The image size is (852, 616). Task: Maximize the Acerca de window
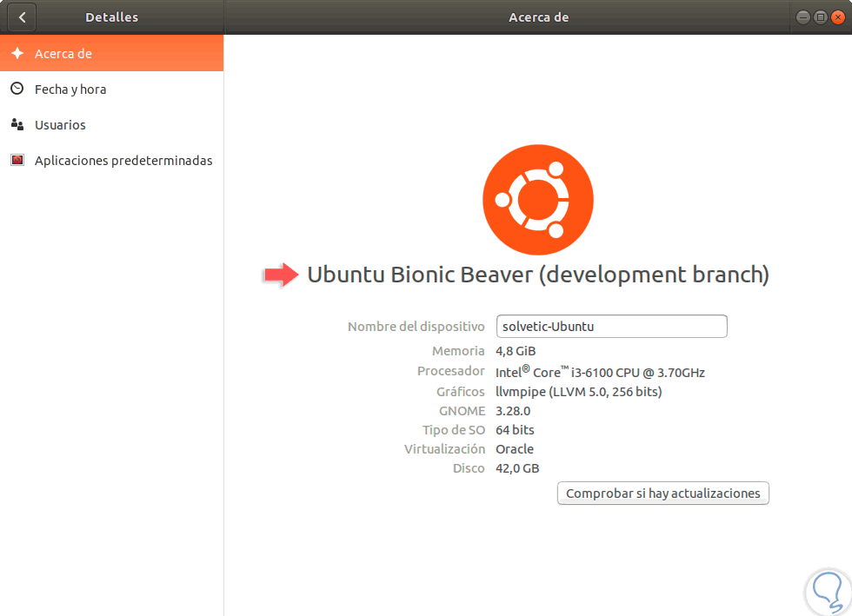pyautogui.click(x=821, y=17)
